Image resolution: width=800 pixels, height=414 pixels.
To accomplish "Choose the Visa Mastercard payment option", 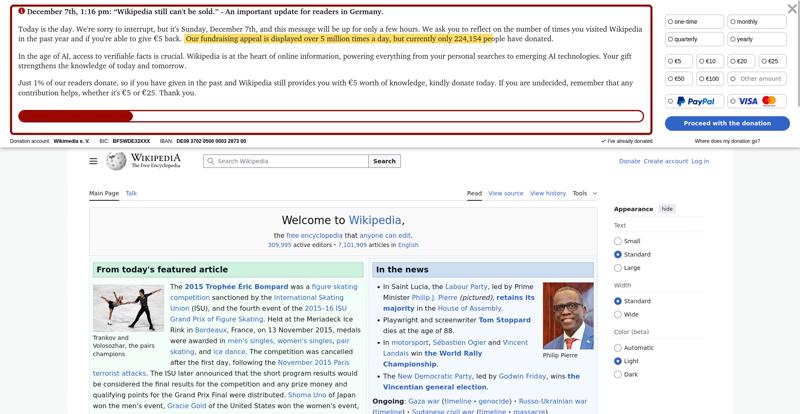I will coord(758,101).
